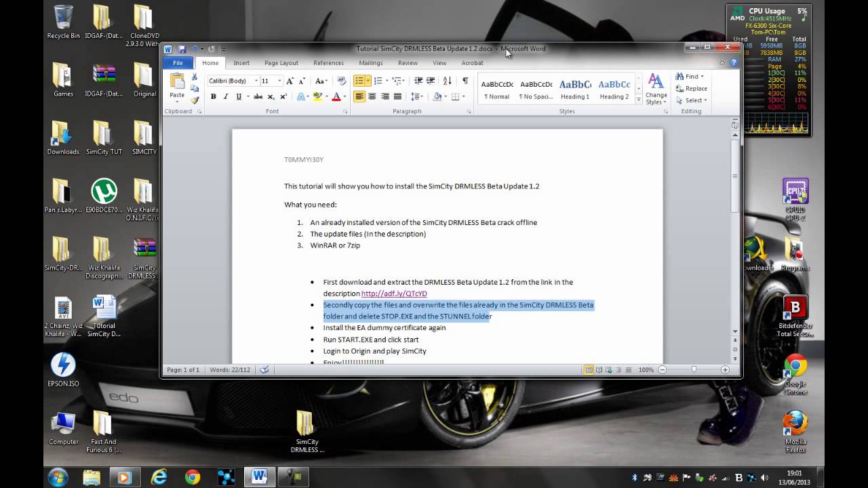The image size is (868, 488).
Task: Click Text Highlight Color button
Action: (317, 97)
